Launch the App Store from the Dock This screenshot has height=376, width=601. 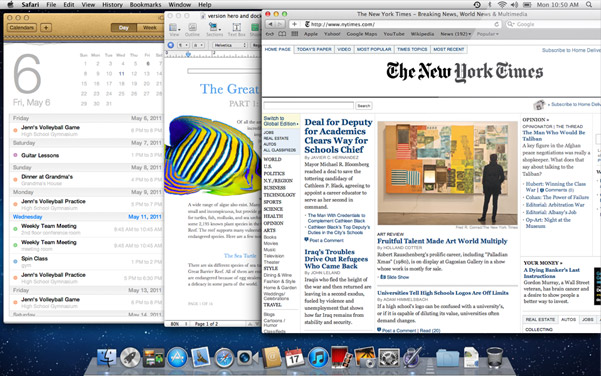pyautogui.click(x=177, y=357)
